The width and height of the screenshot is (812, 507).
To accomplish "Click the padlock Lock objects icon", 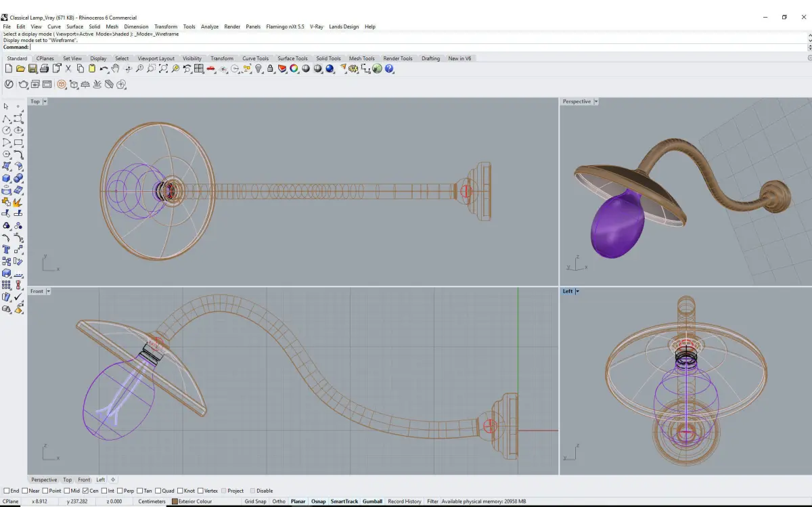I will [x=270, y=68].
